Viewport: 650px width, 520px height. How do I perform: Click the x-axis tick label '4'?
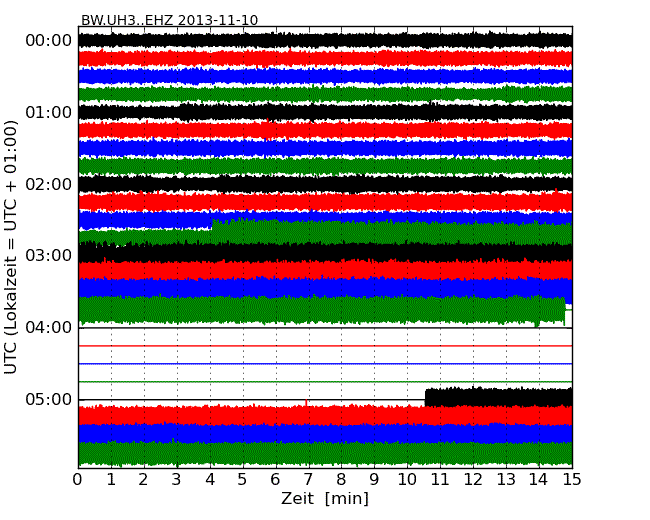coord(210,480)
